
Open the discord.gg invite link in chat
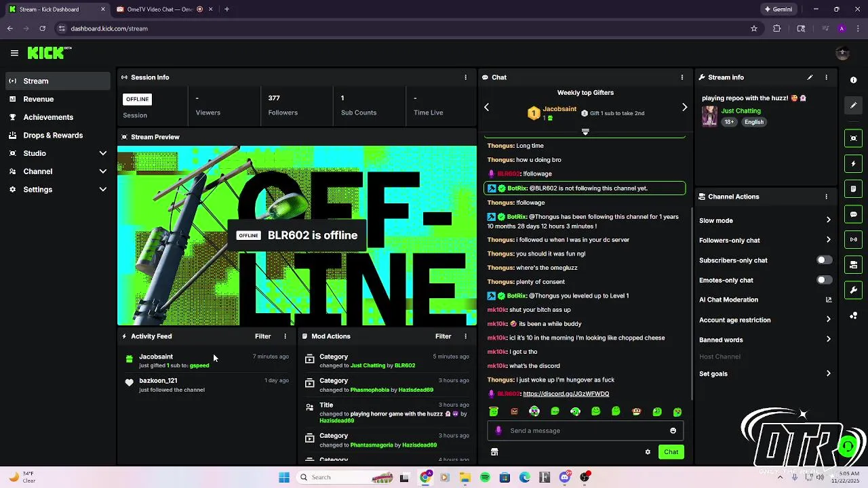click(566, 394)
